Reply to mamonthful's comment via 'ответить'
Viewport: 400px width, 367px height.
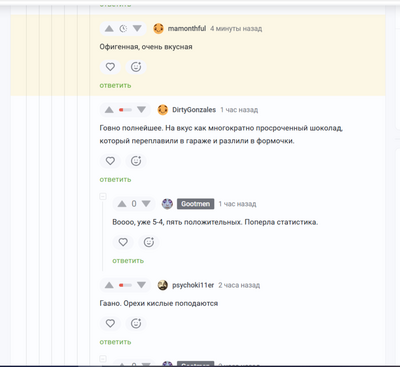coord(115,85)
